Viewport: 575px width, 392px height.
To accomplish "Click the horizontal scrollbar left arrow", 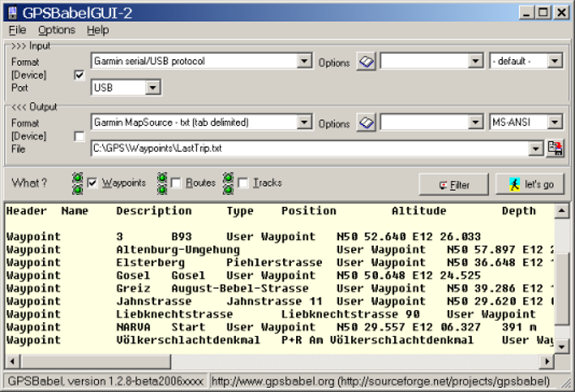I will 13,362.
